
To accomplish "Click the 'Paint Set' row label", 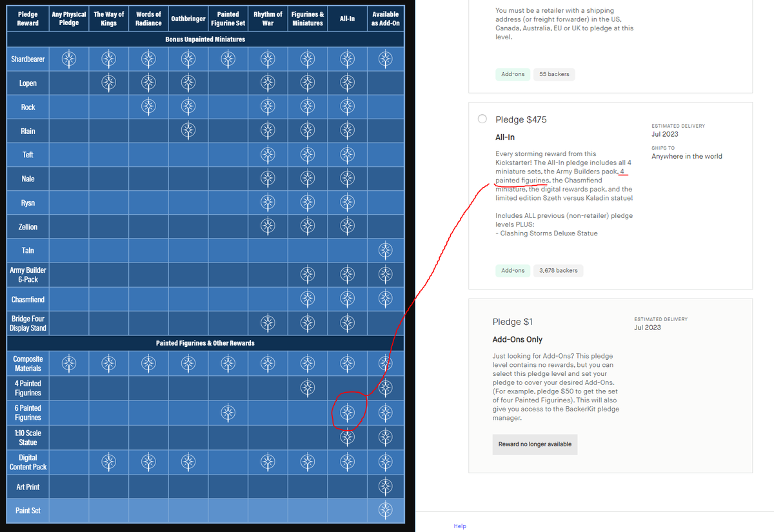I will tap(28, 510).
